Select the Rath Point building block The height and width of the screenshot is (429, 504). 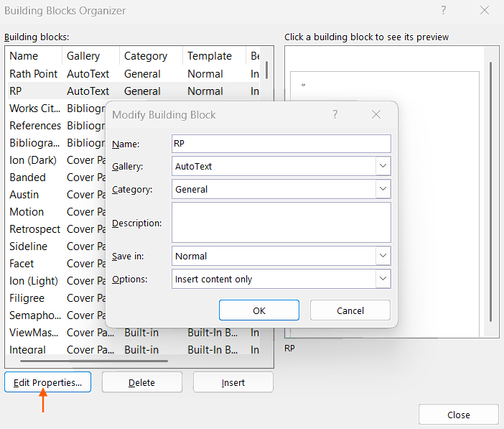pos(134,74)
